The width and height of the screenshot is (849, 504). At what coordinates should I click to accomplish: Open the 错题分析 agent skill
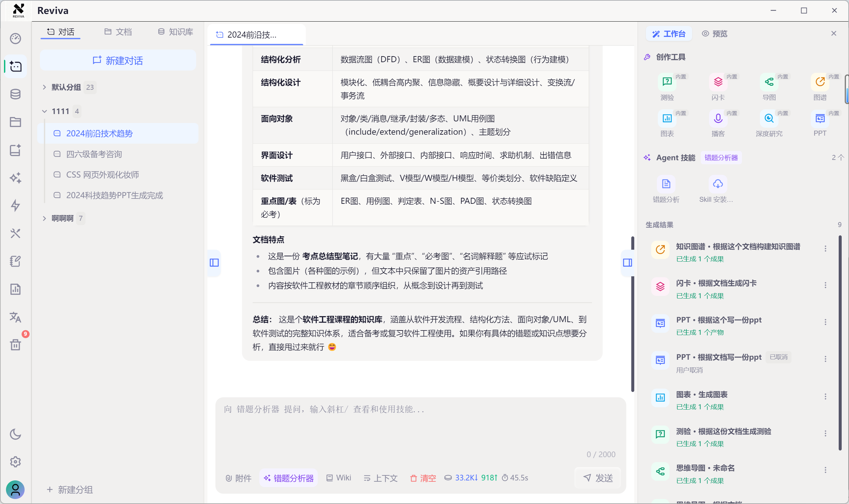[x=666, y=189]
